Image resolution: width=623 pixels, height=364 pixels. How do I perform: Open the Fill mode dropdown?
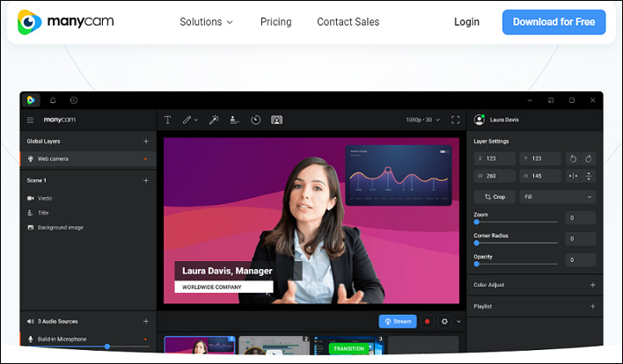point(557,197)
